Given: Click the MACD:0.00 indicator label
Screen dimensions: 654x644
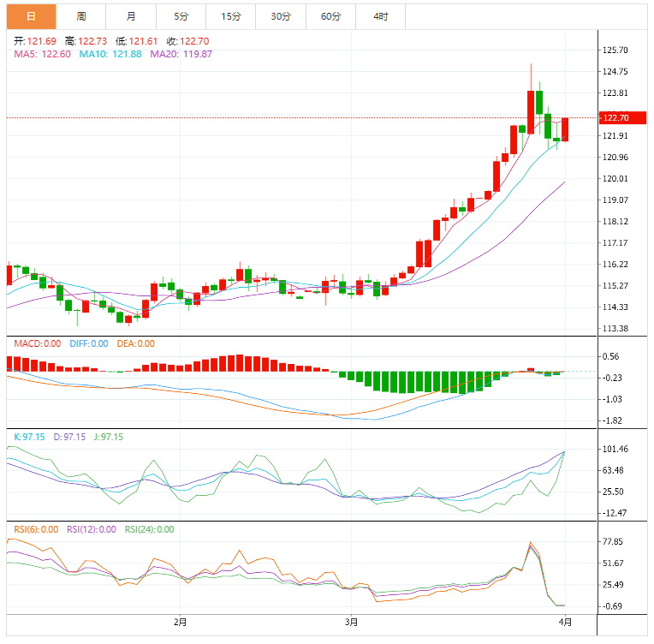Looking at the screenshot, I should [37, 343].
